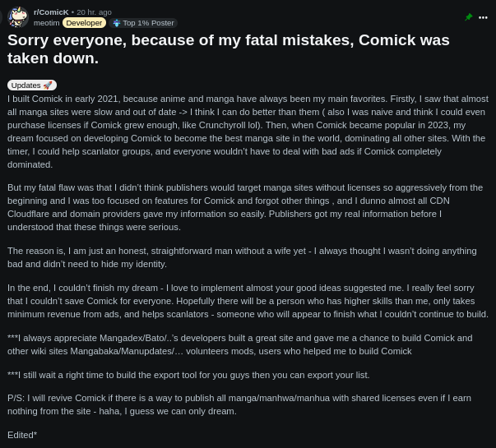Click the post title about Comick taken down
This screenshot has width=496, height=448.
pyautogui.click(x=229, y=48)
